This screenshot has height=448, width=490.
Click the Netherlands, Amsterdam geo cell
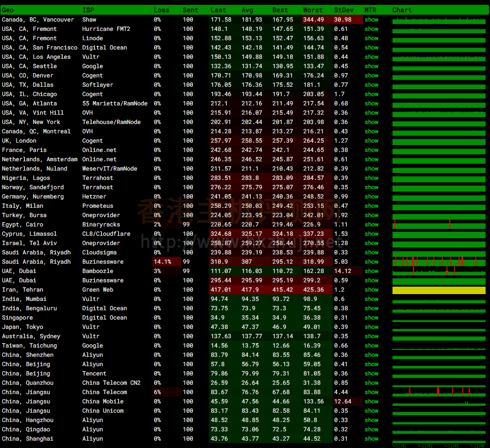[40, 159]
